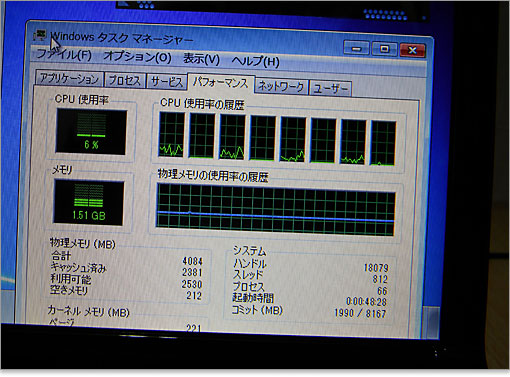Click the 利用可能 value 2530
The image size is (510, 377).
point(192,284)
